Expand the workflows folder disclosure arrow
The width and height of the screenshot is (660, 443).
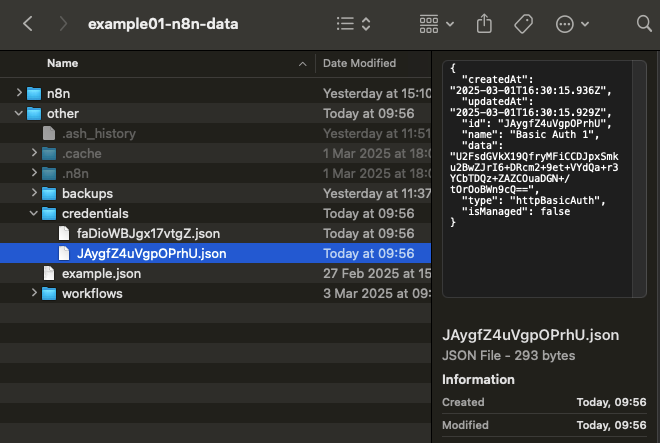34,293
